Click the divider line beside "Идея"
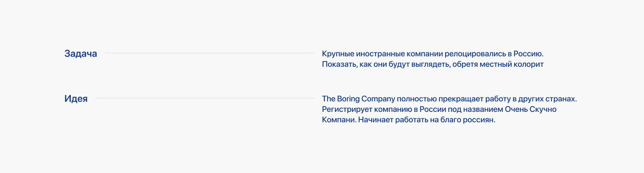This screenshot has height=173, width=644. (x=204, y=98)
